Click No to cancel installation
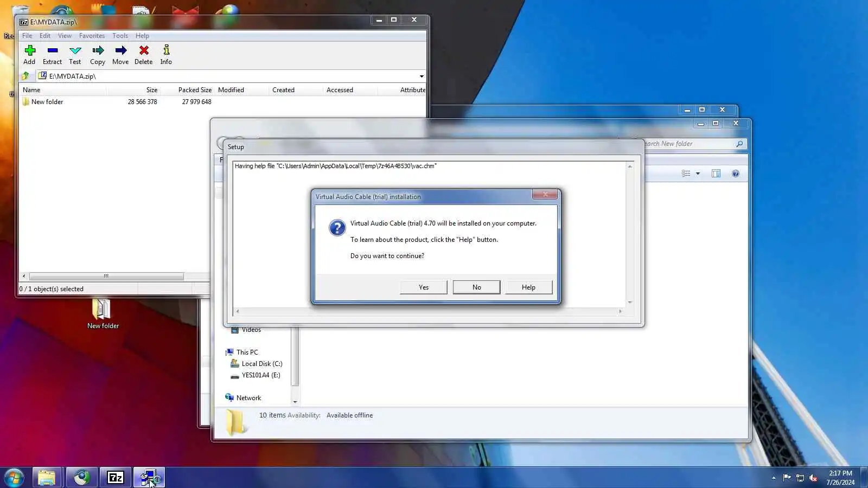 click(x=476, y=287)
